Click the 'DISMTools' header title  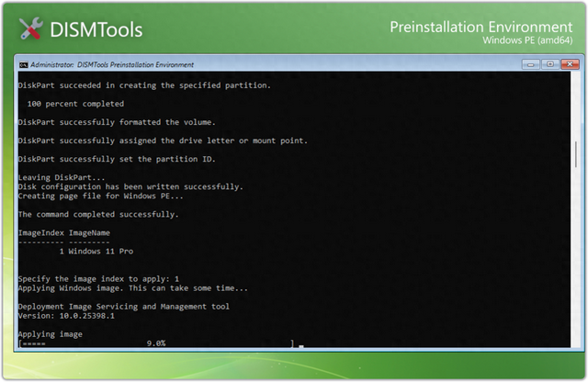[96, 29]
